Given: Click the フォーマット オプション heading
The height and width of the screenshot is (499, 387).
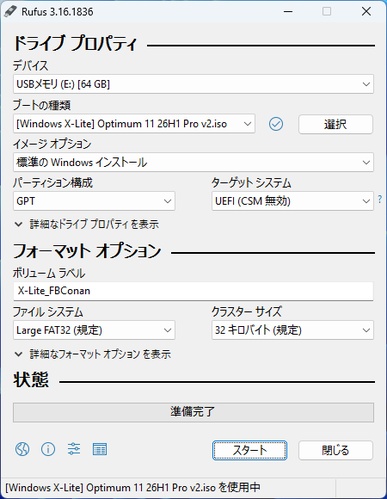Looking at the screenshot, I should coord(87,251).
